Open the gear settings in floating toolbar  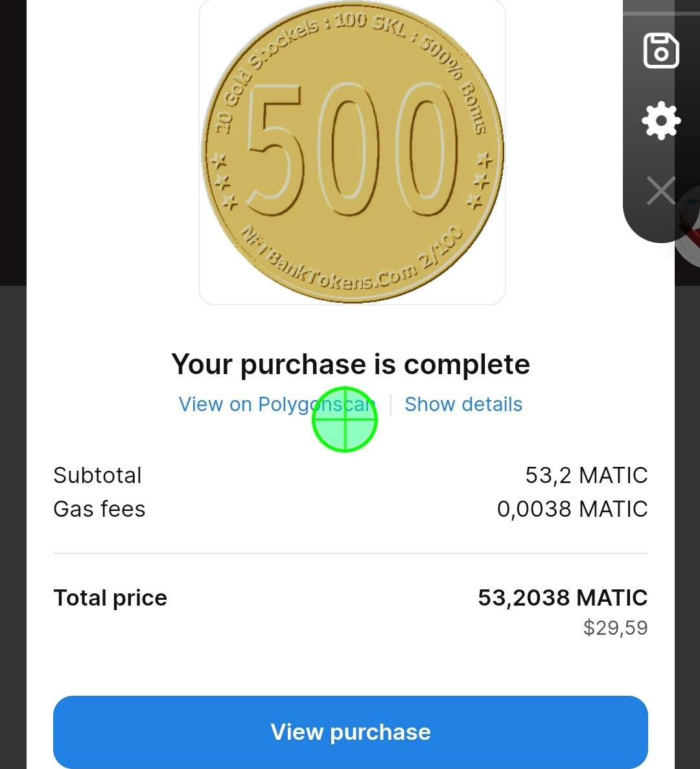pos(660,121)
